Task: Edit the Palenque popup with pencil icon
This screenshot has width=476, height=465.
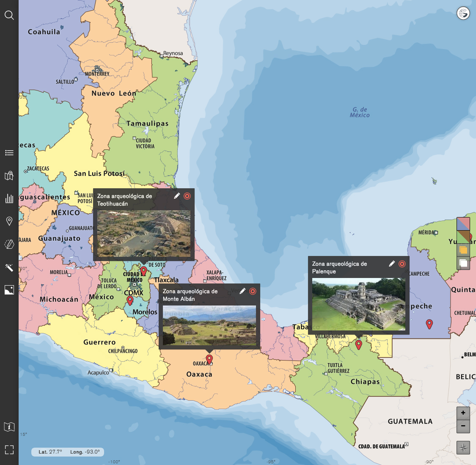Action: 392,264
